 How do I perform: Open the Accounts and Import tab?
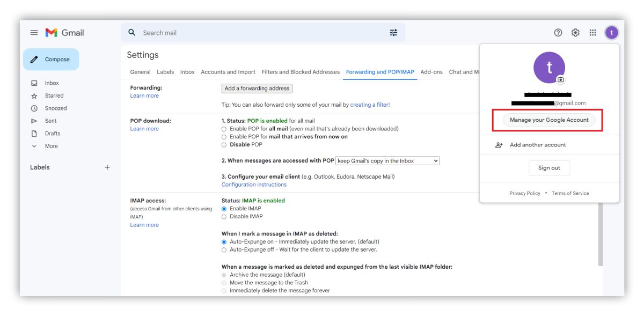pyautogui.click(x=228, y=72)
